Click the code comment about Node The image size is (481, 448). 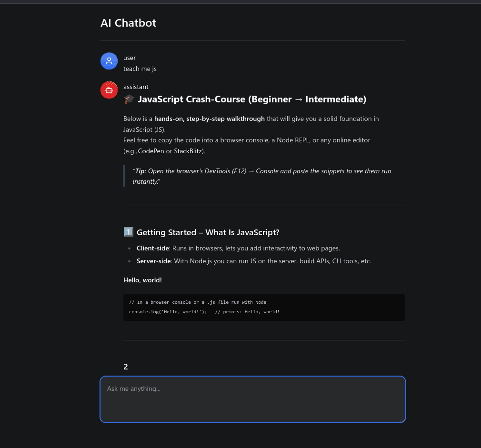(198, 302)
